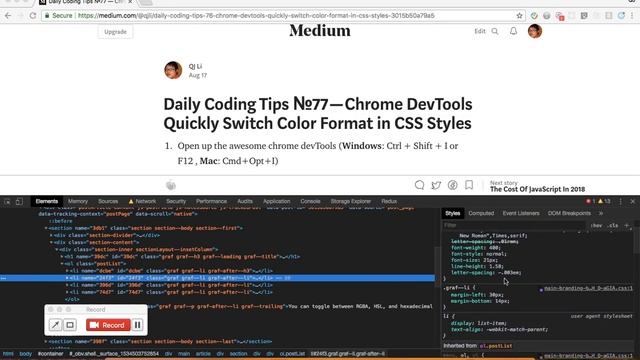Collapse the section--first node arrow
Viewport: 640px width, 360px height.
tap(46, 228)
